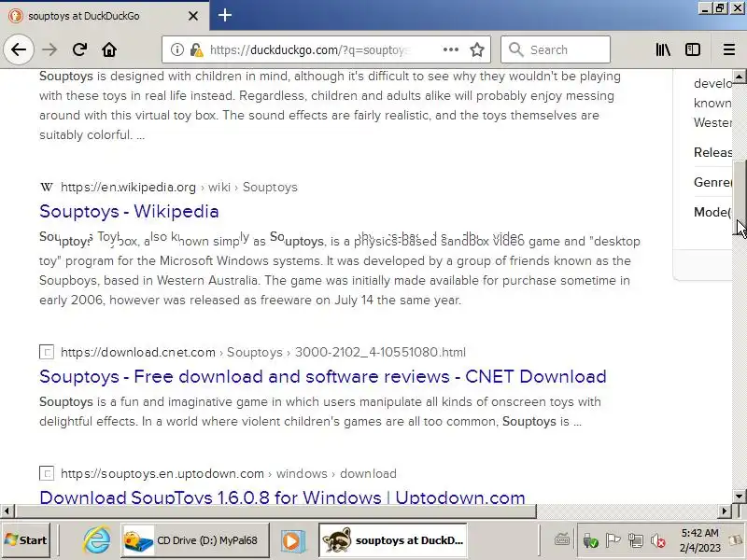Click the Mode label in the sidebar
The image size is (747, 560).
[712, 212]
